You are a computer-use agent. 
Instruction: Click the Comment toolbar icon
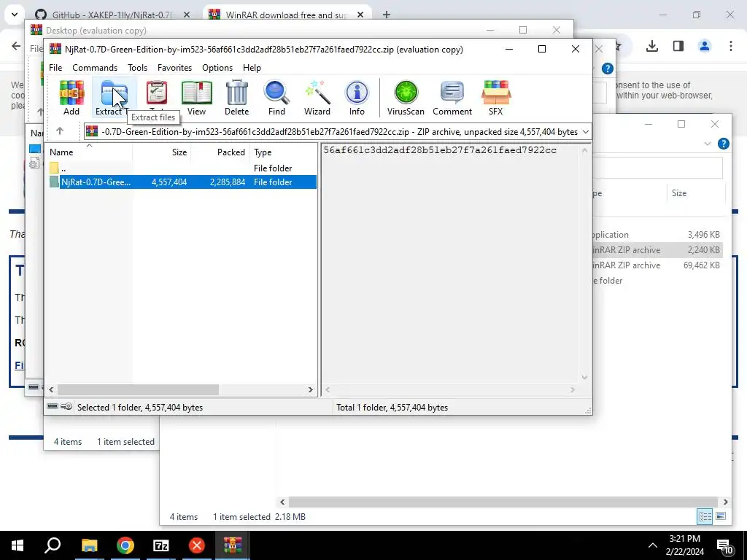coord(452,98)
